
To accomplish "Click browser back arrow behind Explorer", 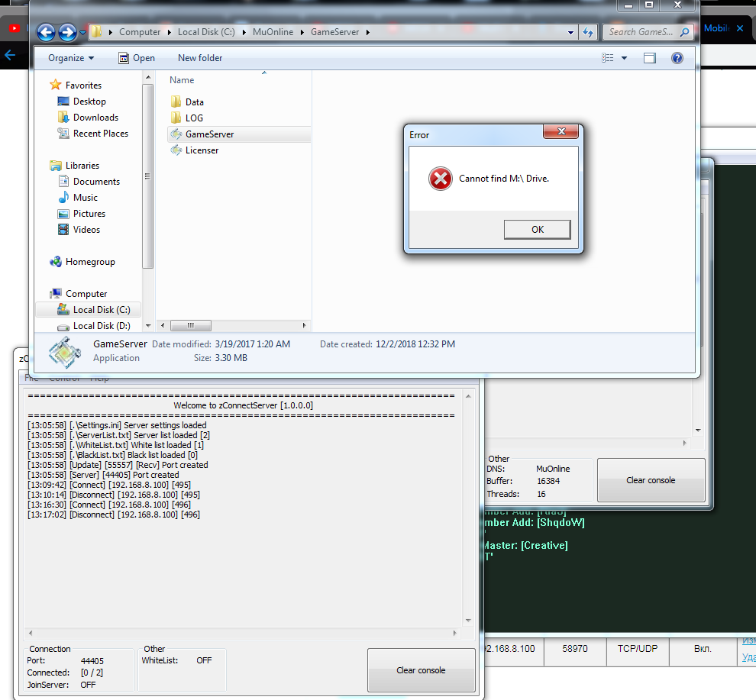I will coord(10,55).
